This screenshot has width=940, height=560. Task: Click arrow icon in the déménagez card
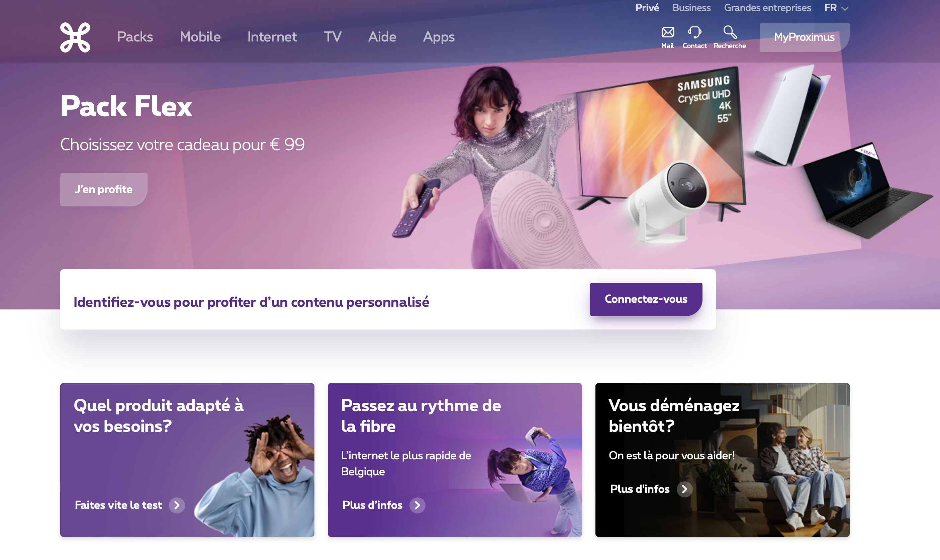(684, 489)
